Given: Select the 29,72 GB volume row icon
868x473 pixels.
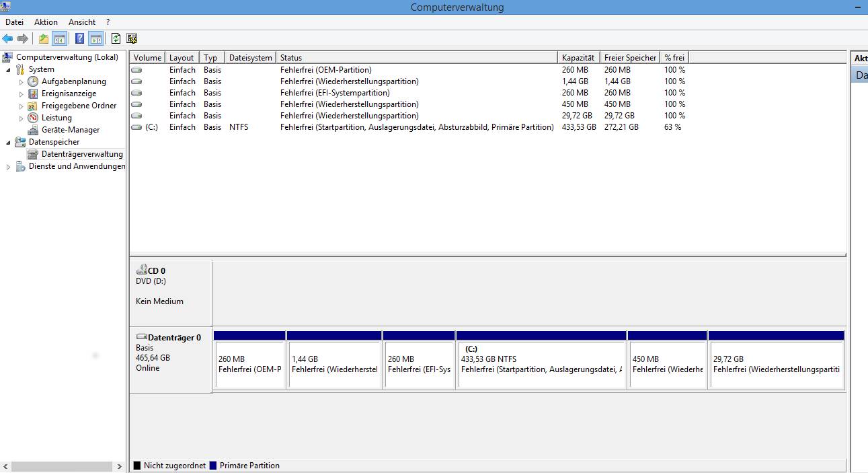Looking at the screenshot, I should (137, 116).
